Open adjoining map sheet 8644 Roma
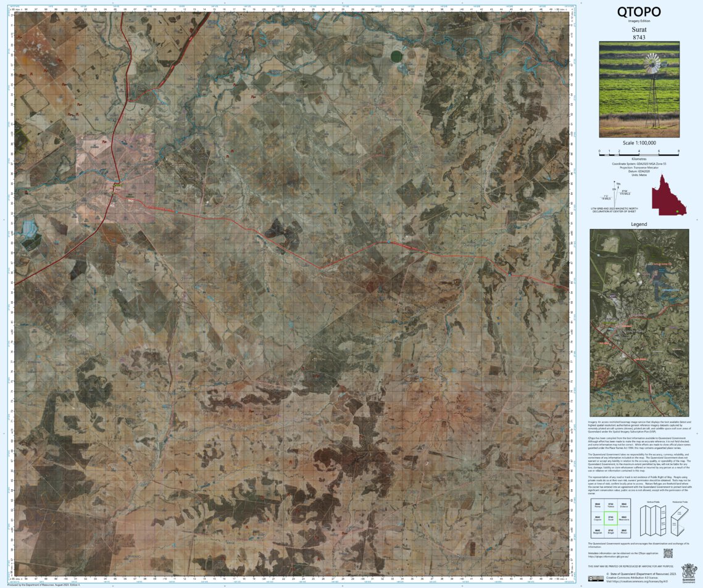Image resolution: width=703 pixels, height=588 pixels. pyautogui.click(x=598, y=505)
